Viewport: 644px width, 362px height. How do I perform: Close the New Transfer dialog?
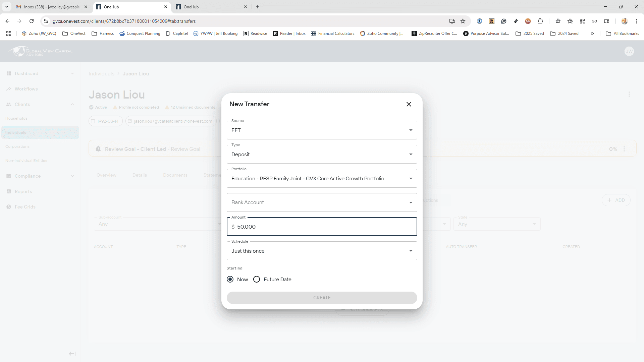tap(409, 104)
